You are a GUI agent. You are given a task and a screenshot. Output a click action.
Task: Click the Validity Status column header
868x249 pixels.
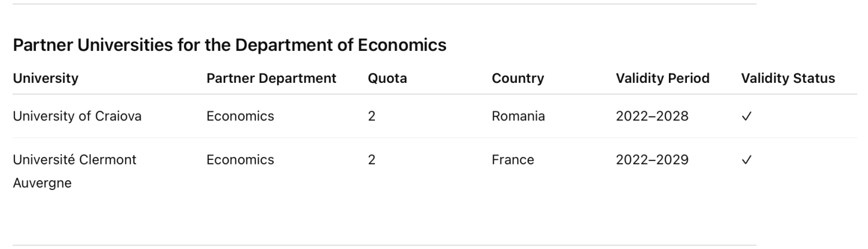788,79
